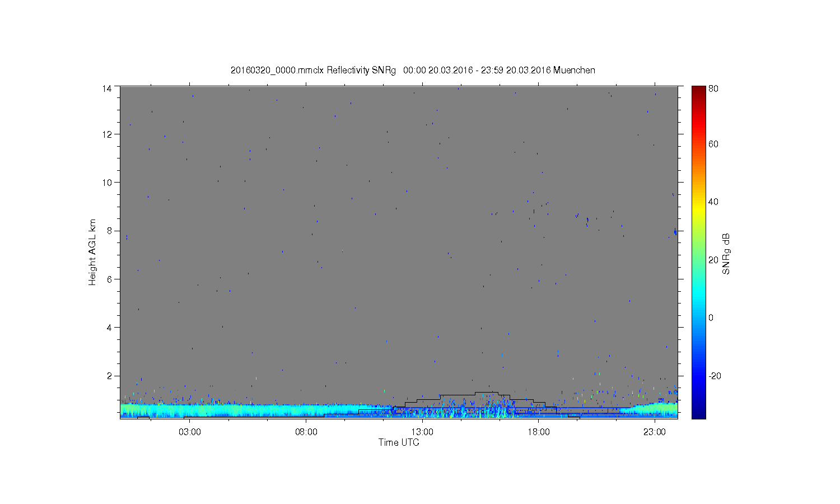
Task: Click the colorbar value -20
Action: pyautogui.click(x=715, y=376)
